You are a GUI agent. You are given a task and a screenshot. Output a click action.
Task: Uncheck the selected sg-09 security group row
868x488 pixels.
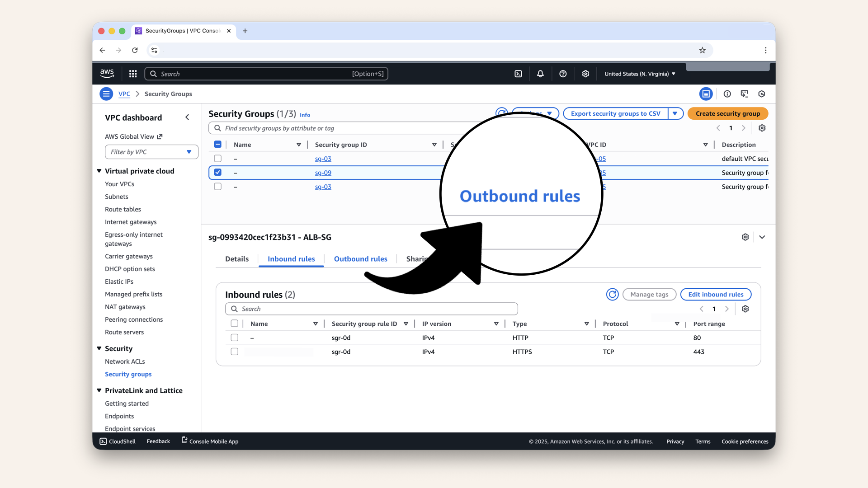217,172
